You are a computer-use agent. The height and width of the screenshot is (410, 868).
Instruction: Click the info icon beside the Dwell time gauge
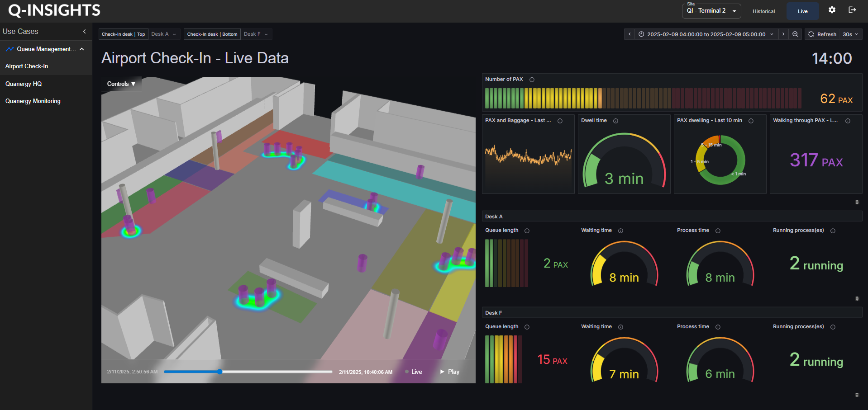coord(615,121)
